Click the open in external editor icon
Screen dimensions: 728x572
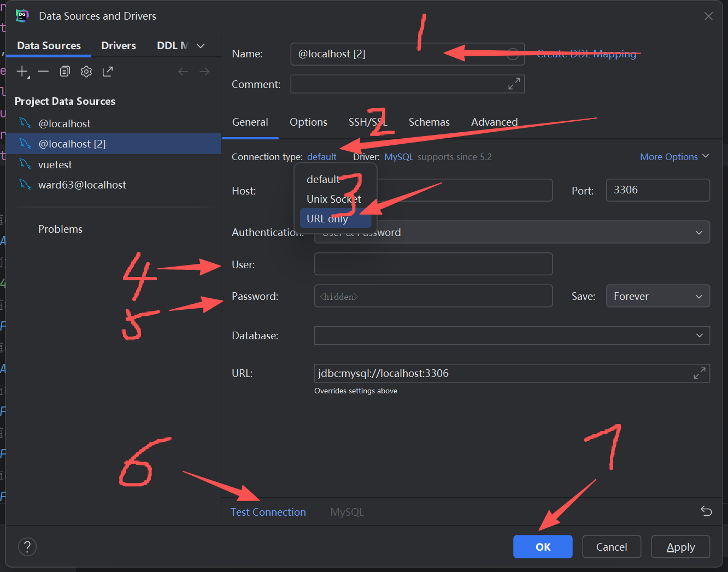pyautogui.click(x=107, y=71)
